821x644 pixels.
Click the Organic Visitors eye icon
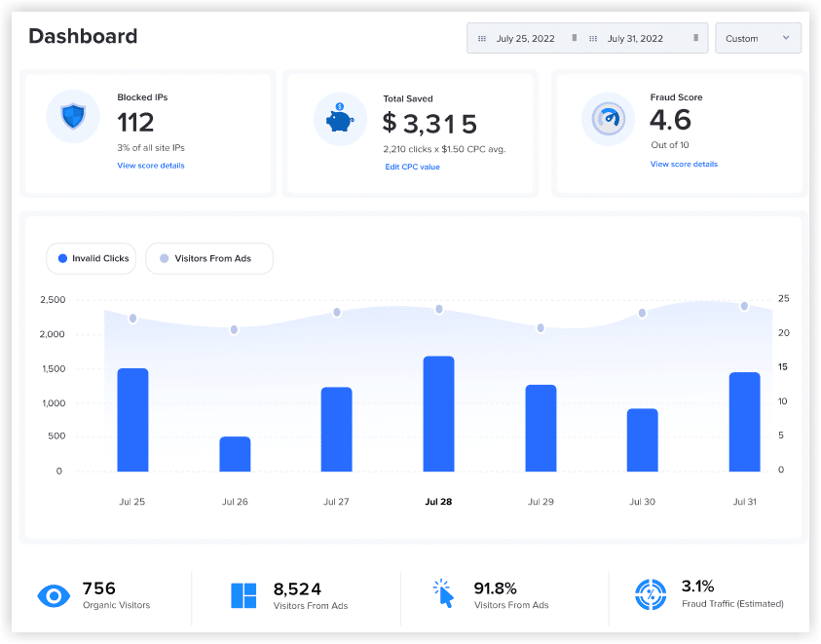pyautogui.click(x=51, y=596)
